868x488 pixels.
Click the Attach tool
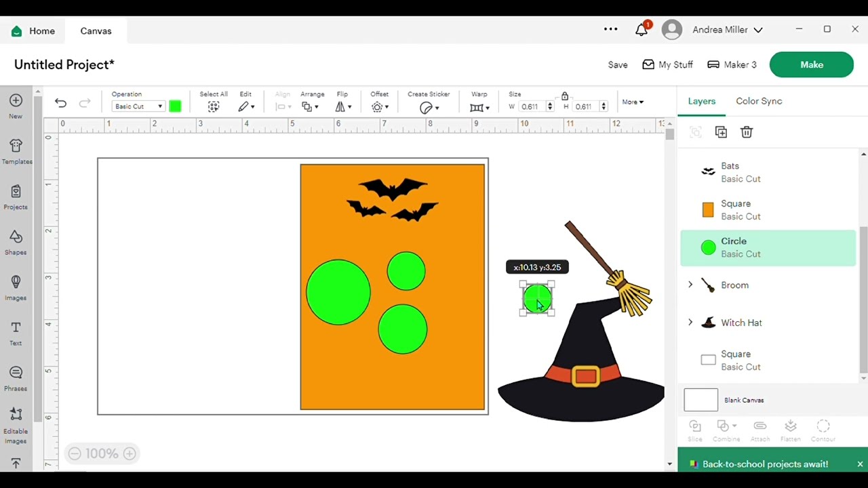pyautogui.click(x=760, y=430)
